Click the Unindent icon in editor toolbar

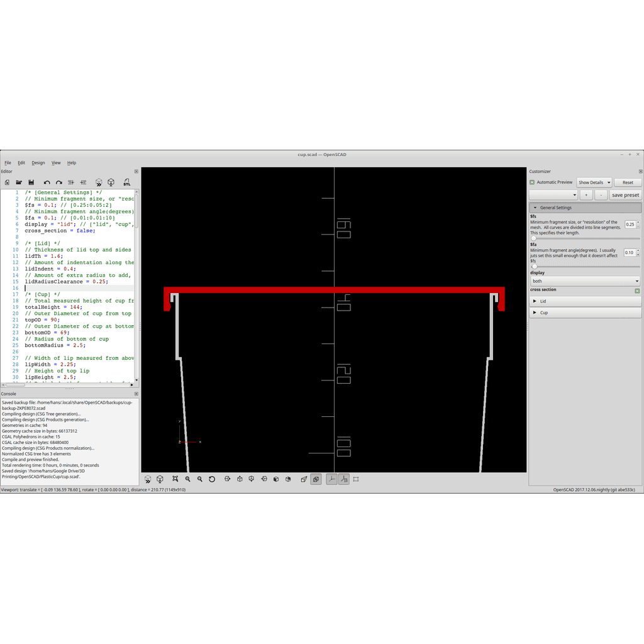71,182
